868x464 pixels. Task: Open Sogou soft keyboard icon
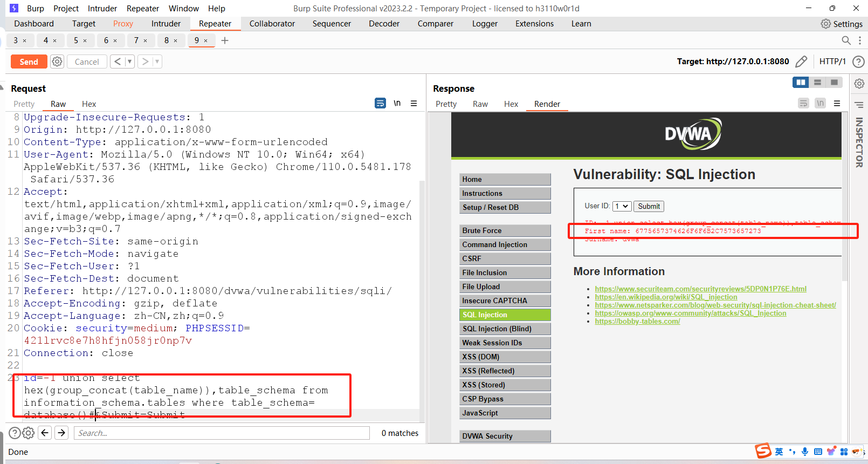click(818, 452)
